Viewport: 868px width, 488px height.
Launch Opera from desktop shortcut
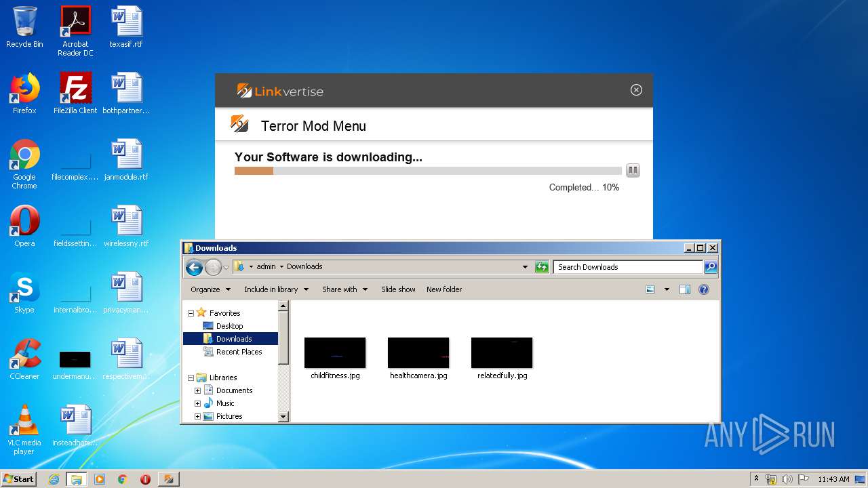pyautogui.click(x=24, y=226)
